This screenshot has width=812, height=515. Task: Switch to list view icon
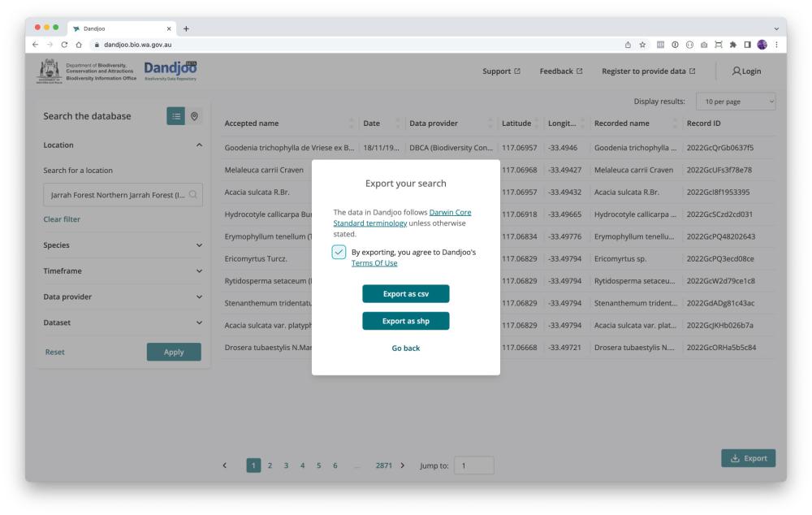[175, 116]
